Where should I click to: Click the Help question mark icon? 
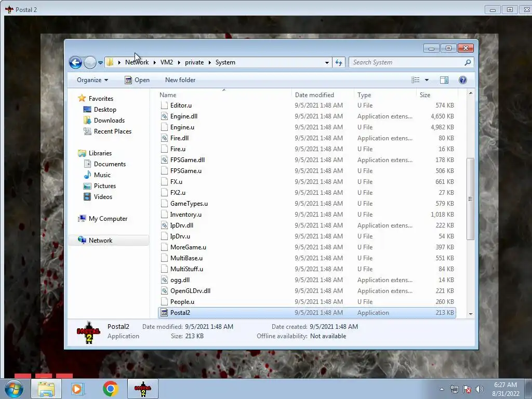462,80
